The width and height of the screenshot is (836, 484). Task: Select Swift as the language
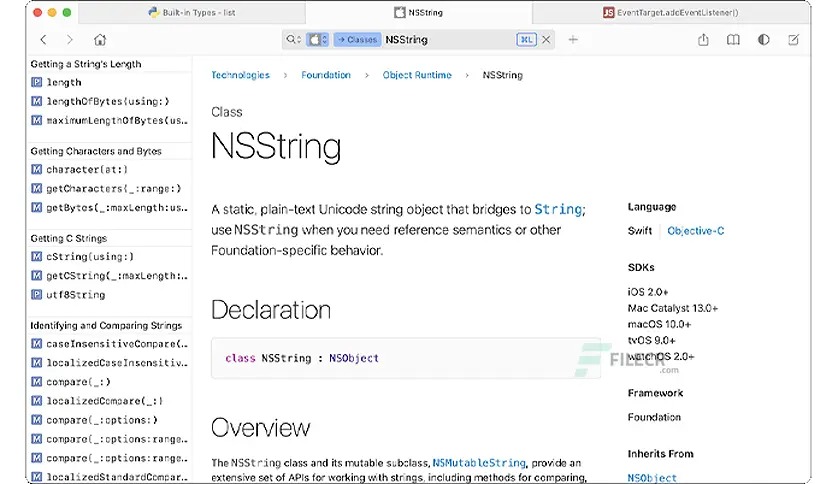pos(640,231)
